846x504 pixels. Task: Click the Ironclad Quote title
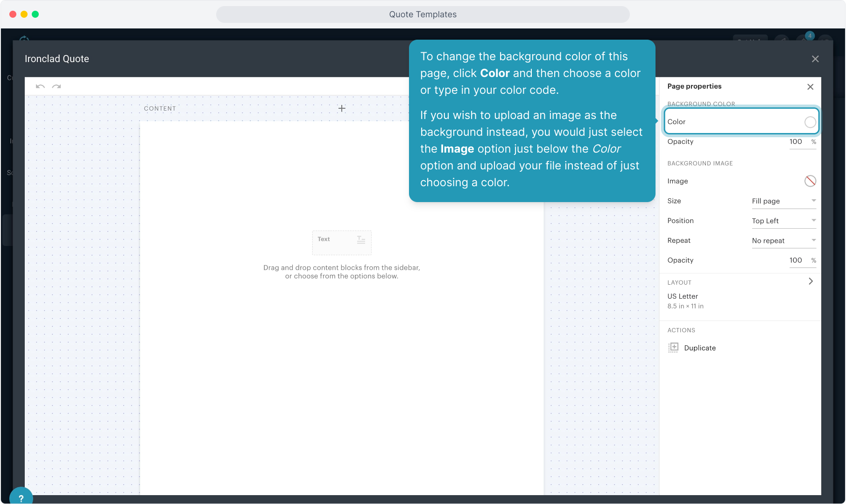(57, 59)
